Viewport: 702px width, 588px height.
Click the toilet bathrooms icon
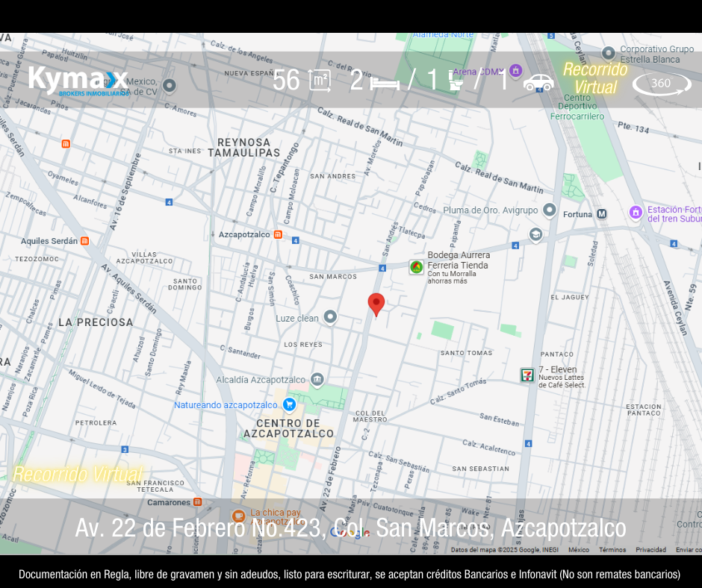click(x=456, y=81)
